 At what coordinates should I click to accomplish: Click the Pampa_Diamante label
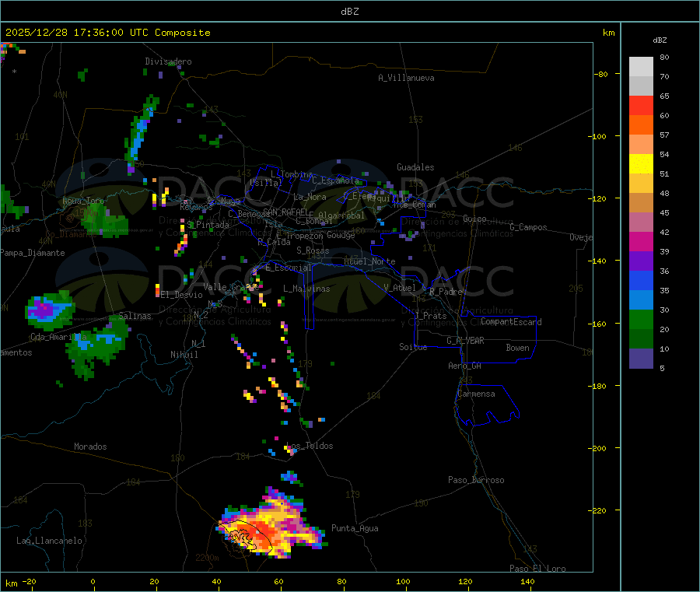click(x=33, y=253)
